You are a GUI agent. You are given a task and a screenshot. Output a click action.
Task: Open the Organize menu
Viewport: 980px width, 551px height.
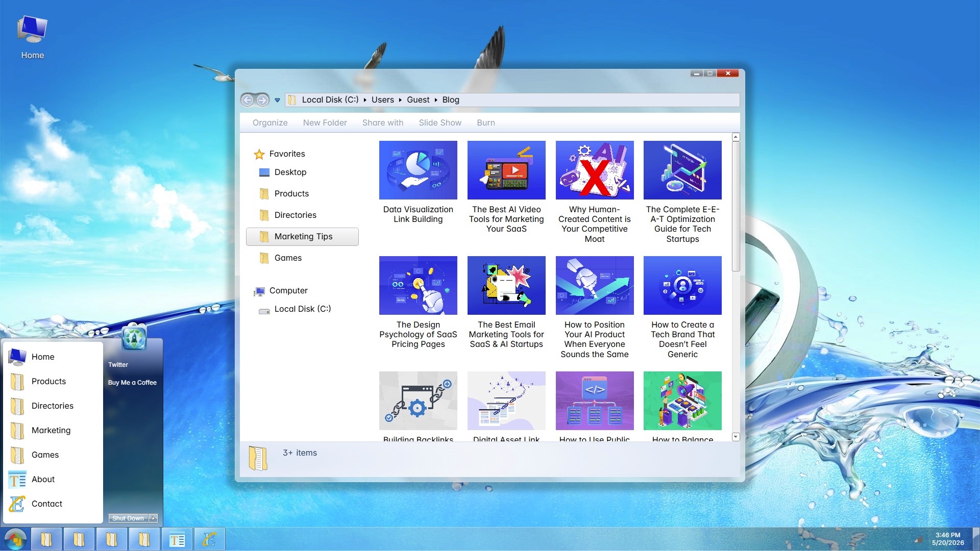pos(270,122)
